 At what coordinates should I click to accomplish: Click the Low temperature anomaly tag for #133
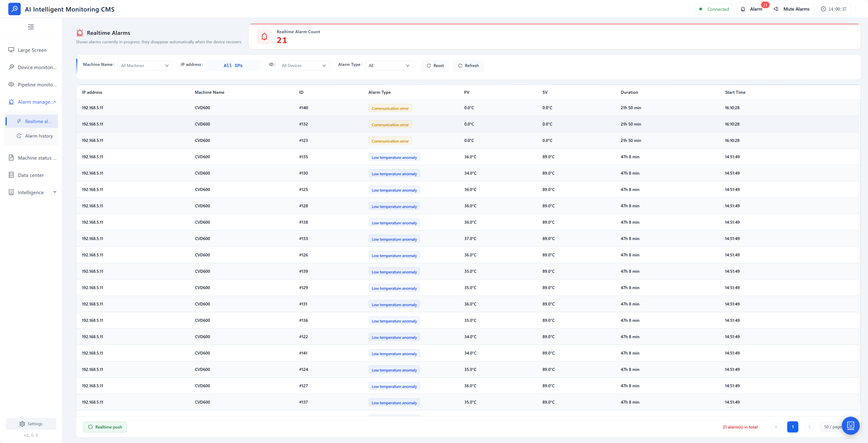point(394,239)
